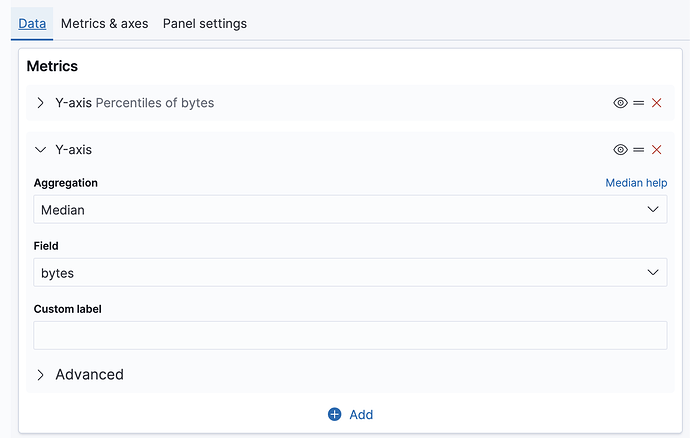Click the Add metric button
Image resolution: width=690 pixels, height=438 pixels.
[x=351, y=414]
